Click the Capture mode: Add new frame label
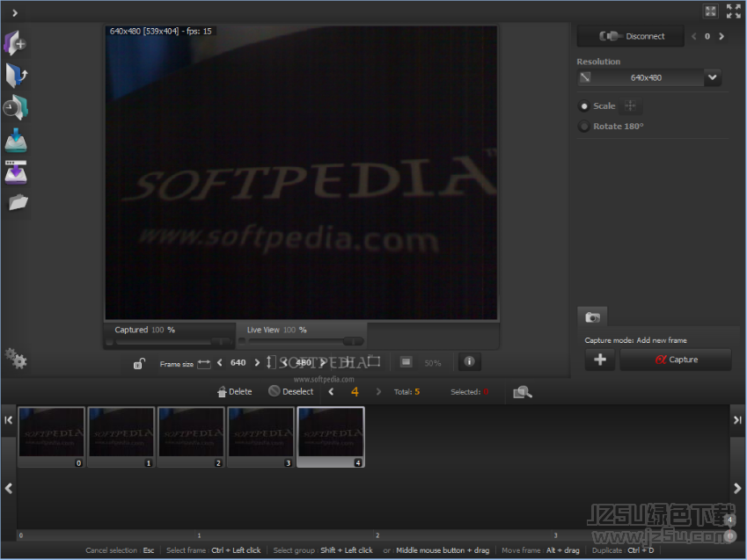The image size is (747, 560). (635, 340)
